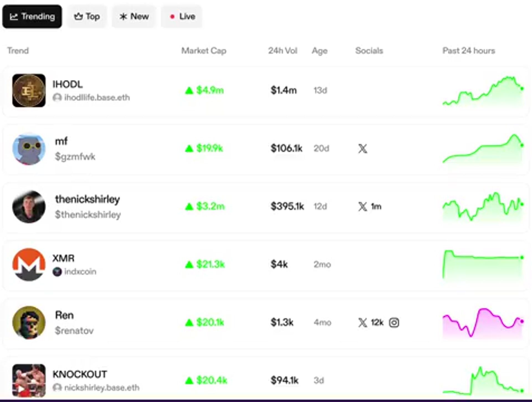Screen dimensions: 532x402
Task: Click the mf cat avatar icon
Action: point(29,149)
